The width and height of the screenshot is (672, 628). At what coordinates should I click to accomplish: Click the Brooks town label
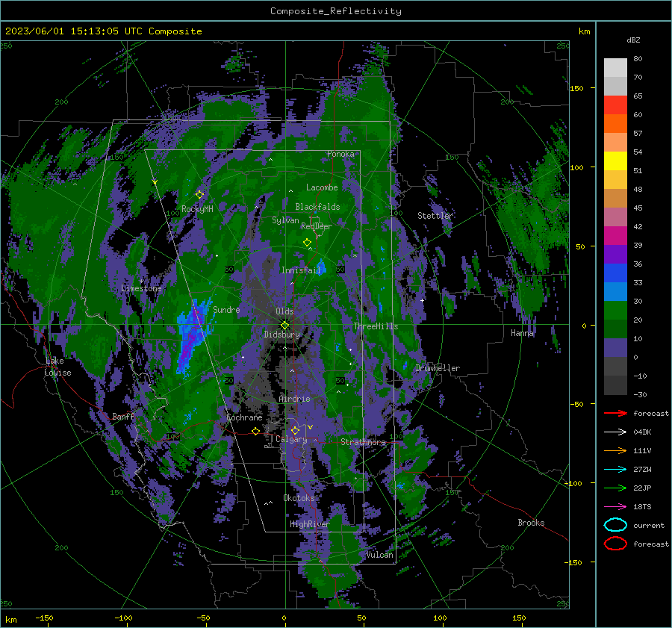coord(531,523)
